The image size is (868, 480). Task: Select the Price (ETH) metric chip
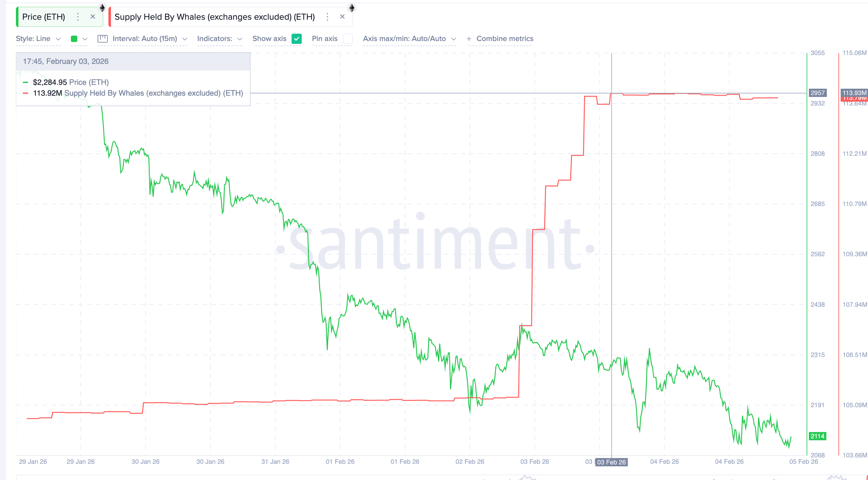click(43, 17)
